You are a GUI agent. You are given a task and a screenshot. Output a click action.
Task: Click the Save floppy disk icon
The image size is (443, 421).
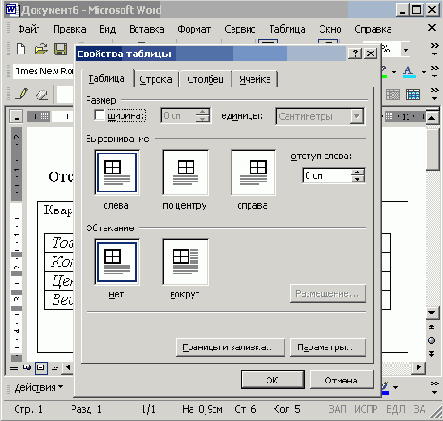tap(61, 49)
